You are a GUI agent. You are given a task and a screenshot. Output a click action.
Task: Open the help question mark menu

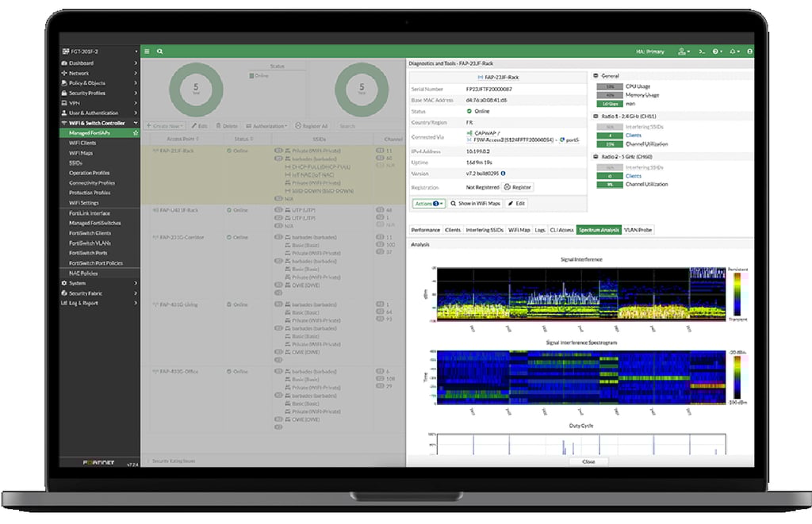(x=717, y=52)
